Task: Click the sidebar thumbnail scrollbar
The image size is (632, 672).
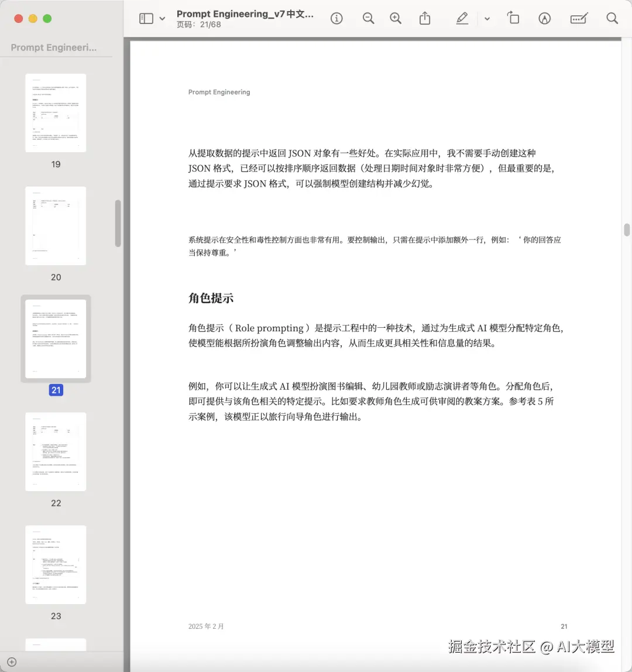Action: coord(118,223)
